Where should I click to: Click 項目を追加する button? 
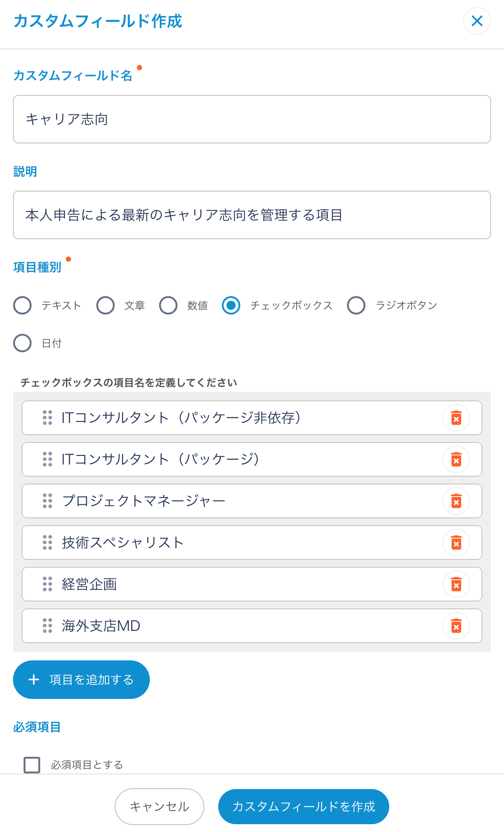click(81, 679)
